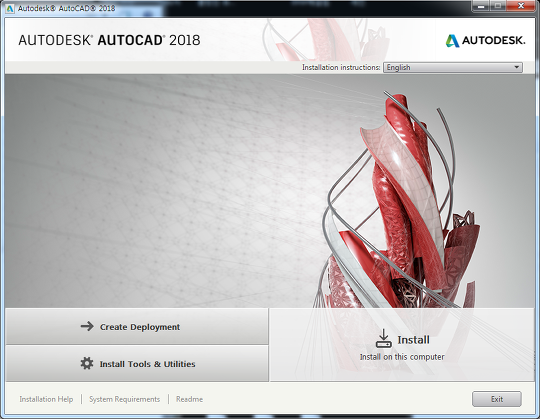Click the Exit button
The height and width of the screenshot is (419, 540).
[497, 399]
